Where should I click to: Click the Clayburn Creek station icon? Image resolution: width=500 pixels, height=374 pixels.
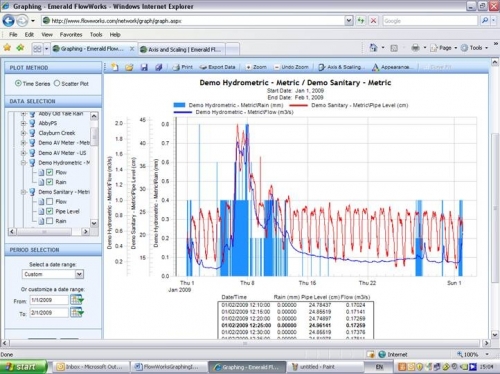point(32,133)
